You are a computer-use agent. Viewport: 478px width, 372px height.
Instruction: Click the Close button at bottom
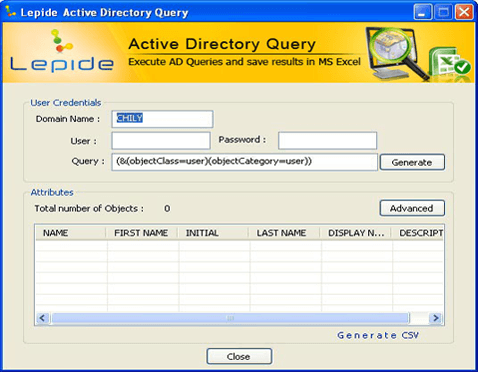point(239,357)
